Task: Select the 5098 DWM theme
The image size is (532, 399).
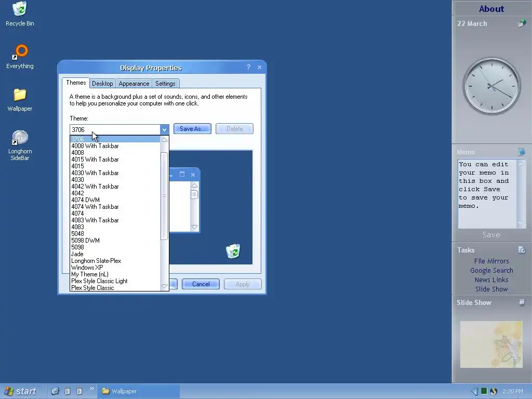Action: (x=115, y=241)
